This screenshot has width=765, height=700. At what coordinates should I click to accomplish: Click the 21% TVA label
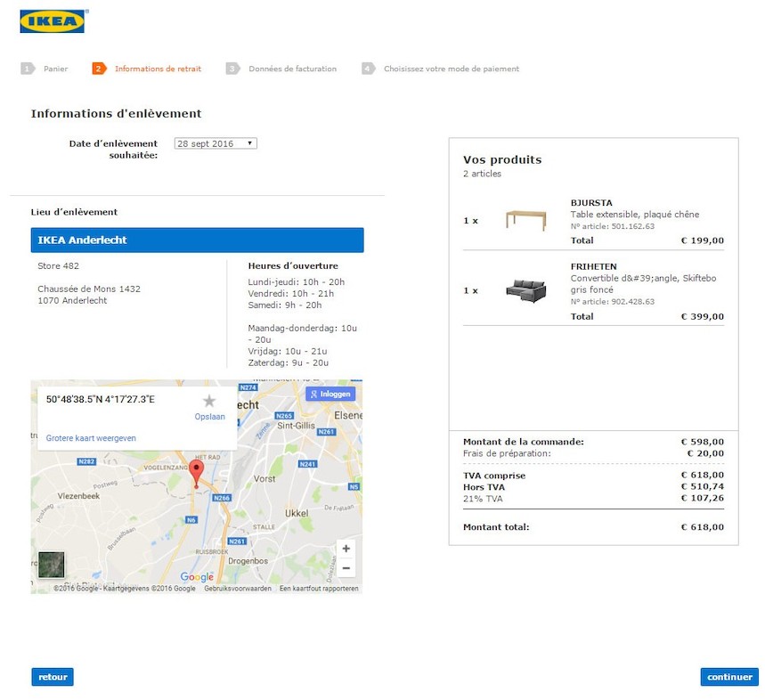click(483, 499)
